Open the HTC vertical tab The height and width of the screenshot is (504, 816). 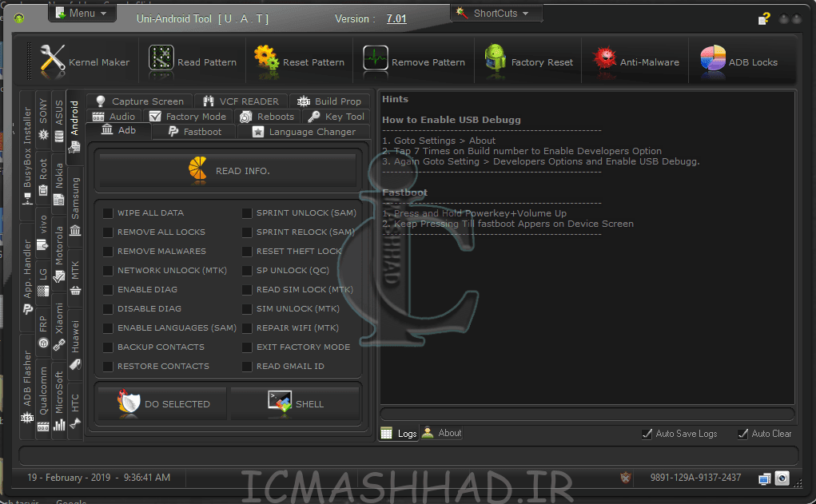(75, 411)
